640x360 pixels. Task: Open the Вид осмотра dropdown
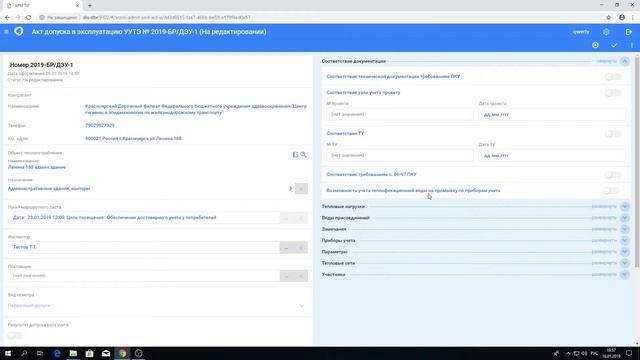157,306
